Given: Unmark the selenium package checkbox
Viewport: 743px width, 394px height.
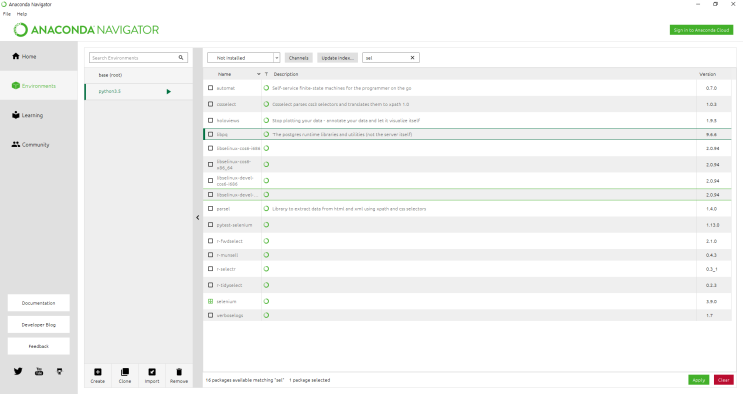Looking at the screenshot, I should [210, 301].
